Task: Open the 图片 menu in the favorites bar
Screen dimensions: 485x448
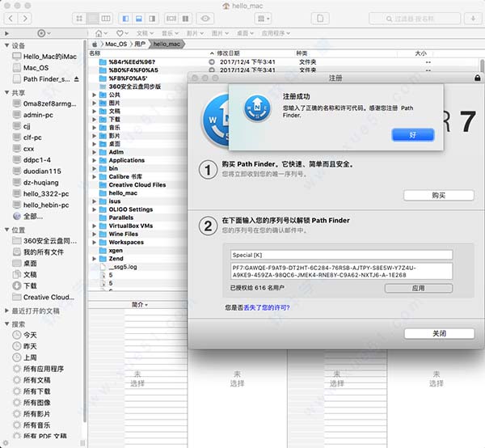Action: coord(220,33)
